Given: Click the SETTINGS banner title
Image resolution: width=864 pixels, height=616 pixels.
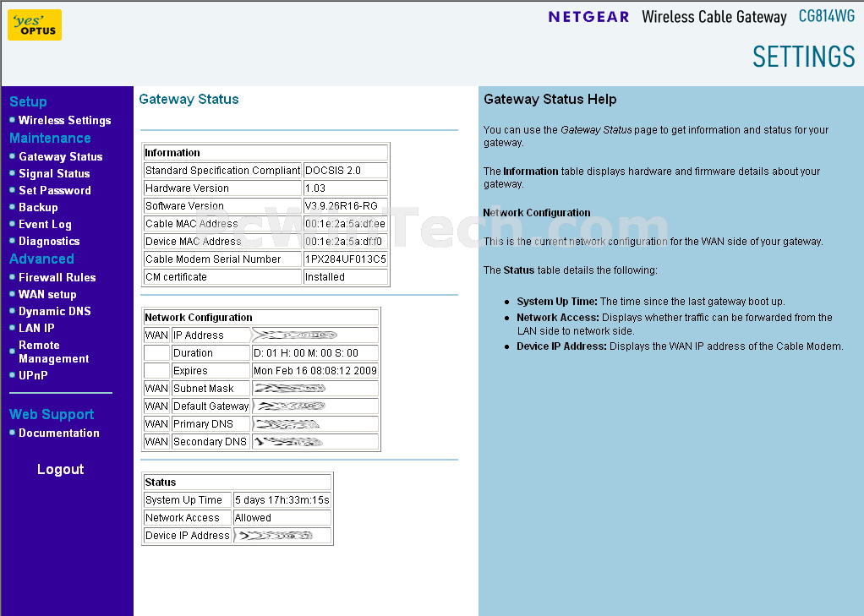Looking at the screenshot, I should click(x=804, y=57).
